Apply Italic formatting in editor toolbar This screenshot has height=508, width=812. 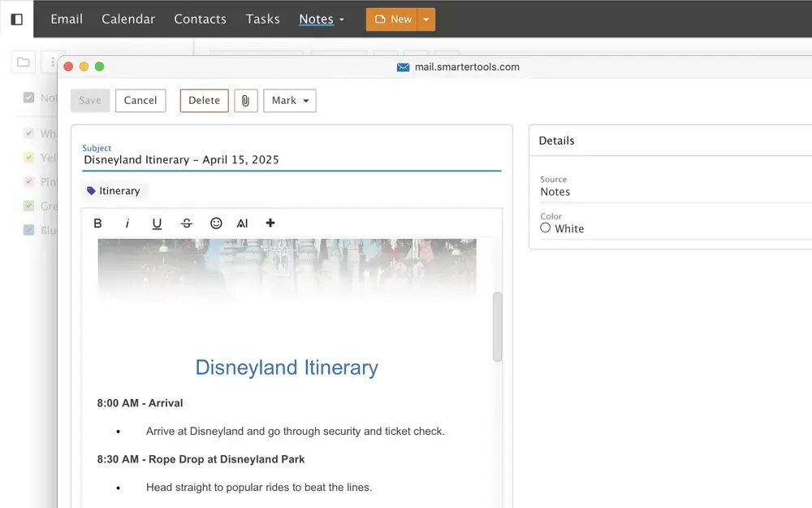127,224
